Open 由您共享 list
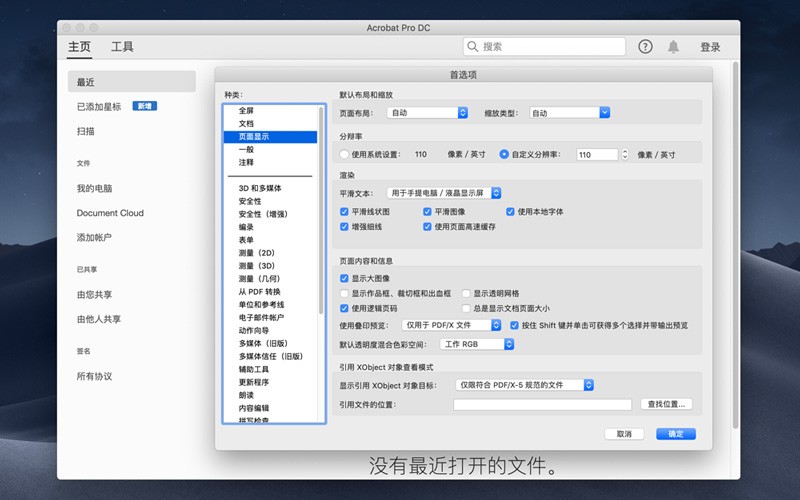Screen dimensions: 800x500 94,294
